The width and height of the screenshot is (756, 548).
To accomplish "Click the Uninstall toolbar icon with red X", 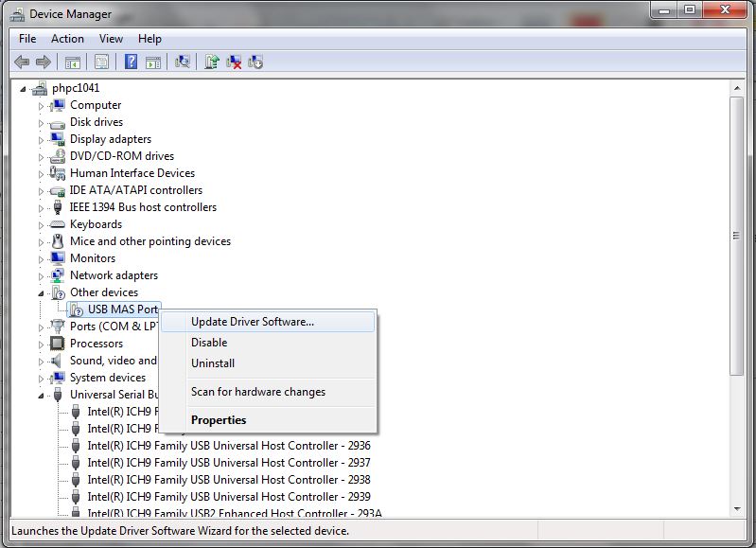I will [x=234, y=62].
